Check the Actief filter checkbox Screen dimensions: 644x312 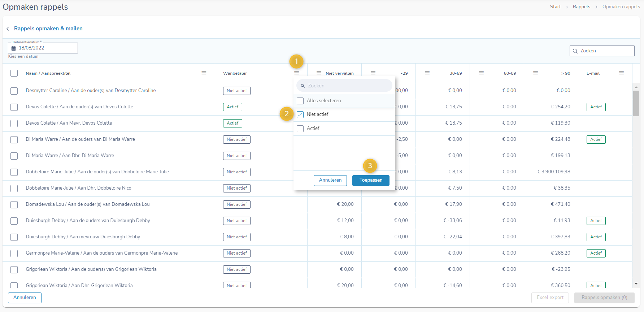point(300,129)
